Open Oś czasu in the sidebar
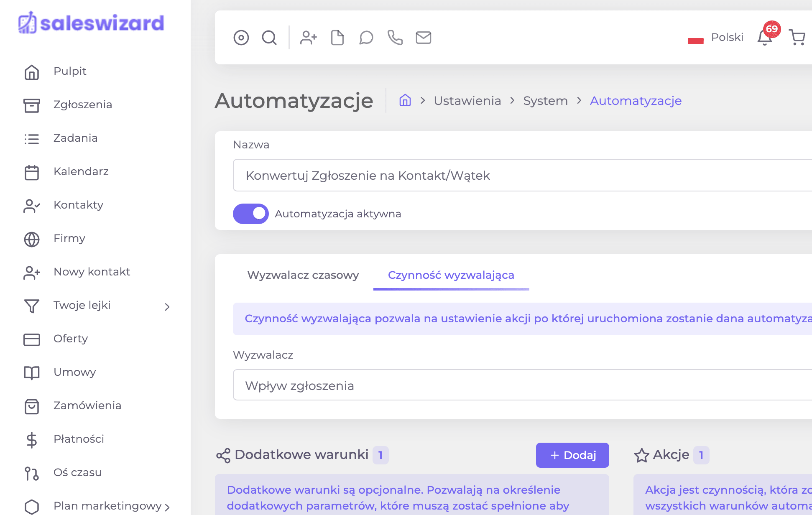This screenshot has height=515, width=812. click(78, 472)
